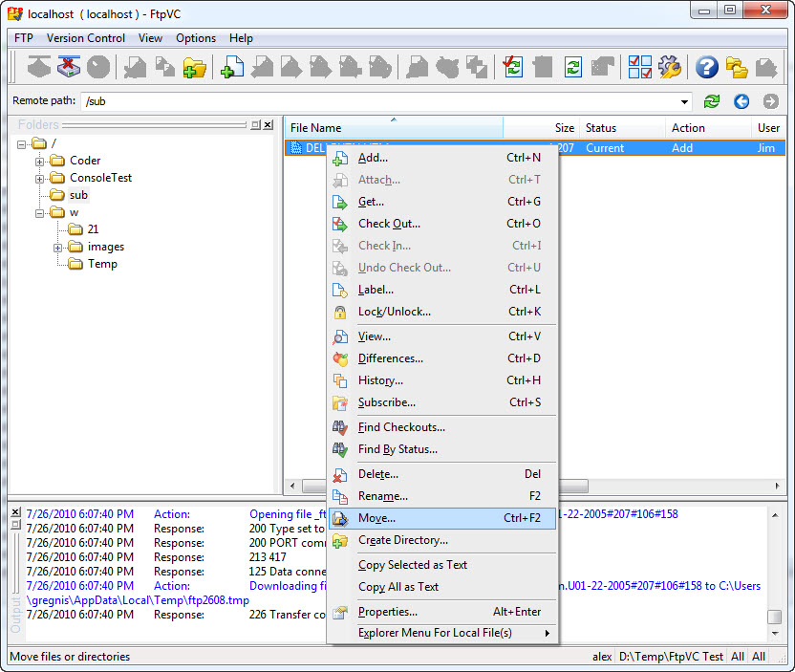Click the add file toolbar icon with green plus
795x672 pixels.
pyautogui.click(x=232, y=68)
